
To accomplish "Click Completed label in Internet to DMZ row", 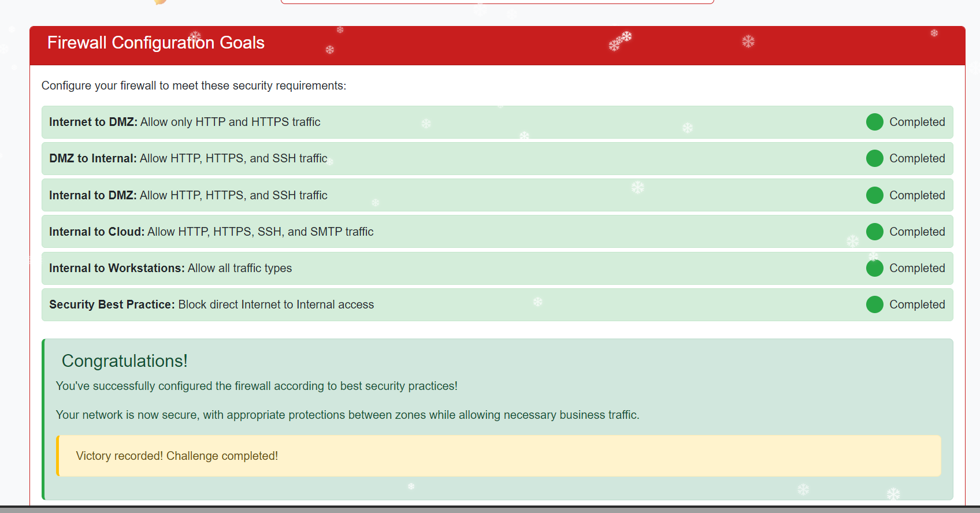I will [x=917, y=122].
